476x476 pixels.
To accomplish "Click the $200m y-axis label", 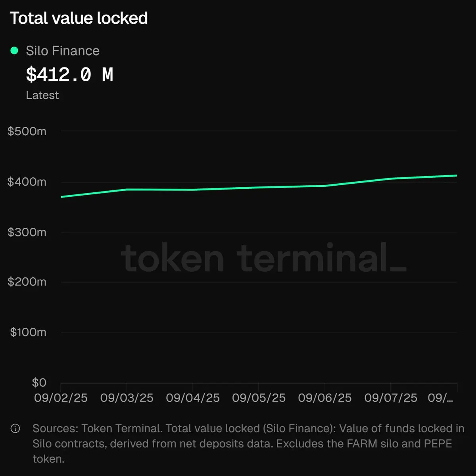I will tap(27, 282).
